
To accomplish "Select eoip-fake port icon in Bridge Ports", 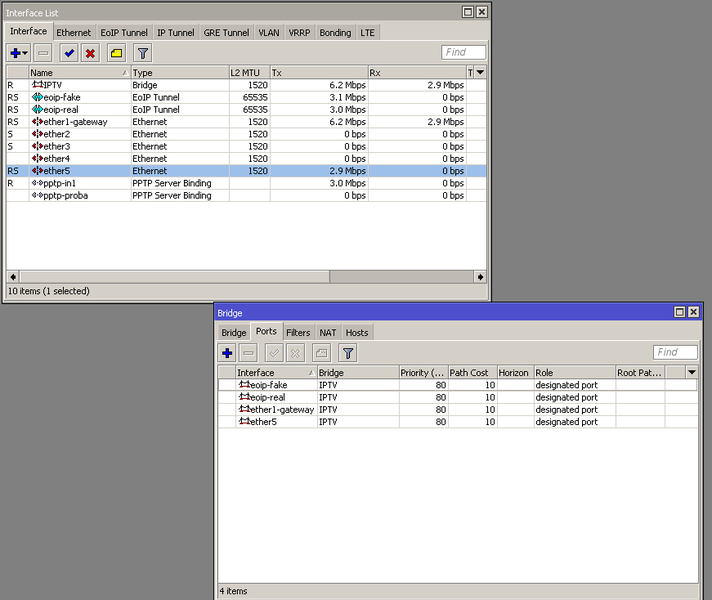I will tap(245, 385).
